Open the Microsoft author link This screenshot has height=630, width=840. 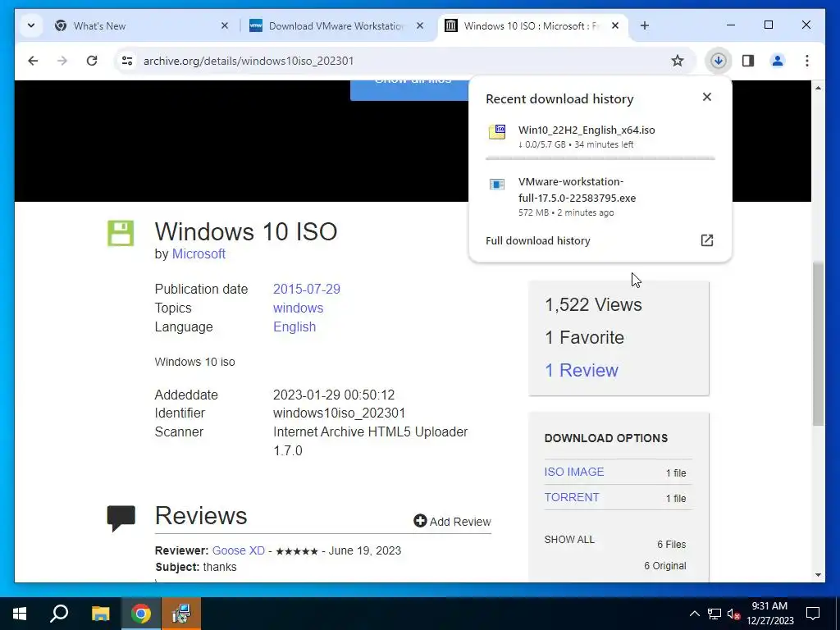point(199,254)
